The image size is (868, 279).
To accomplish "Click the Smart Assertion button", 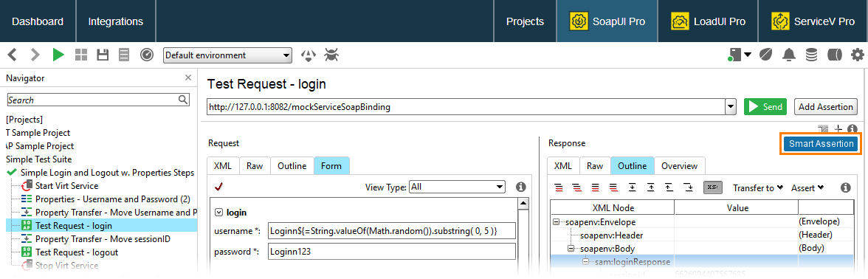I will coord(821,144).
